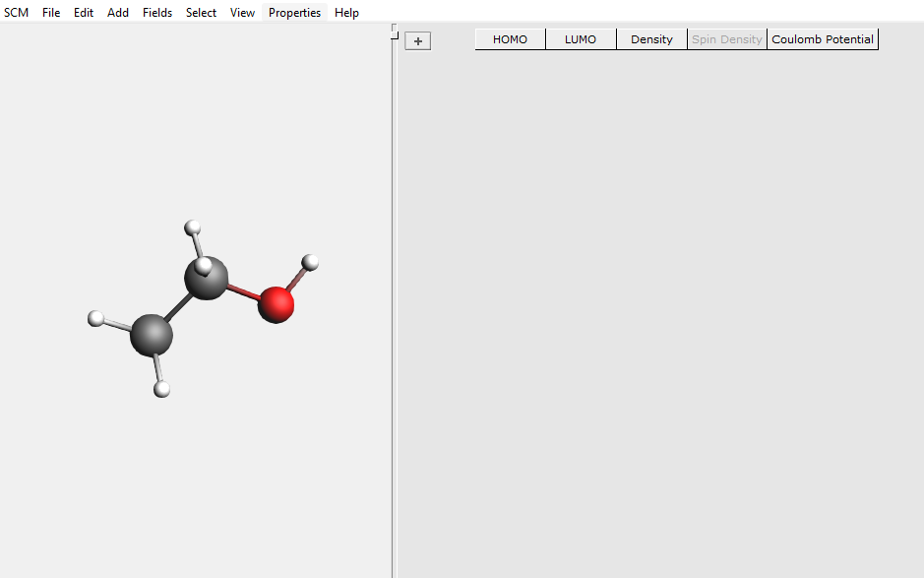The width and height of the screenshot is (924, 578).
Task: Open the Properties menu
Action: pyautogui.click(x=294, y=13)
